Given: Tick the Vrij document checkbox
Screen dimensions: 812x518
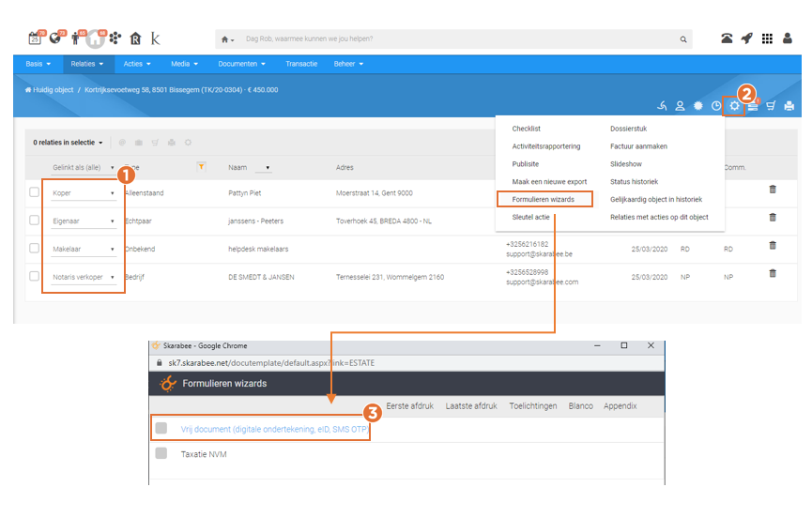Looking at the screenshot, I should point(161,428).
